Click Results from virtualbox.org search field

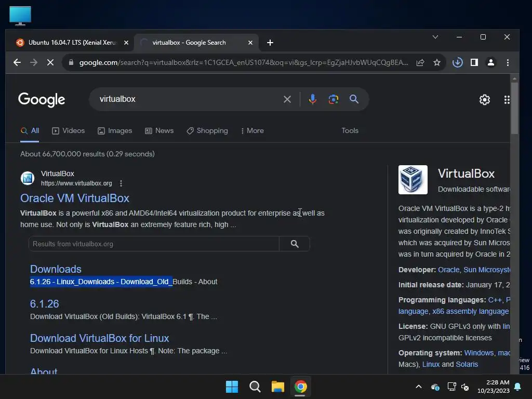(154, 244)
